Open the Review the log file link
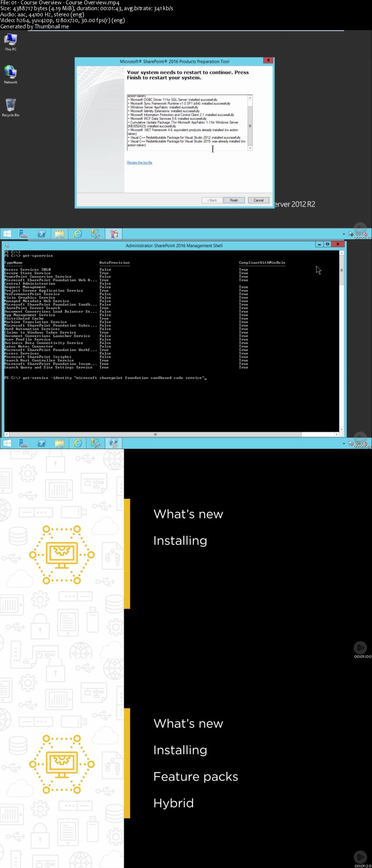This screenshot has height=868, width=372. [139, 163]
